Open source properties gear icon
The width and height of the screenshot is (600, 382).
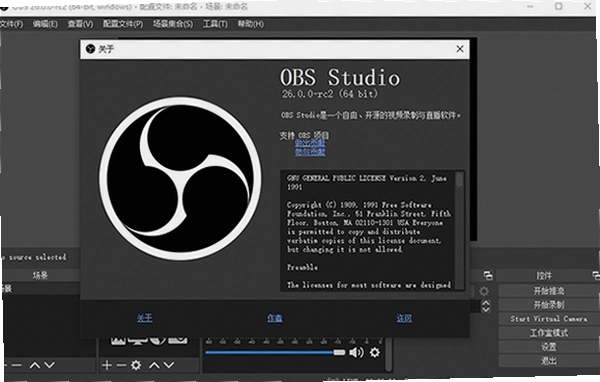pyautogui.click(x=136, y=365)
